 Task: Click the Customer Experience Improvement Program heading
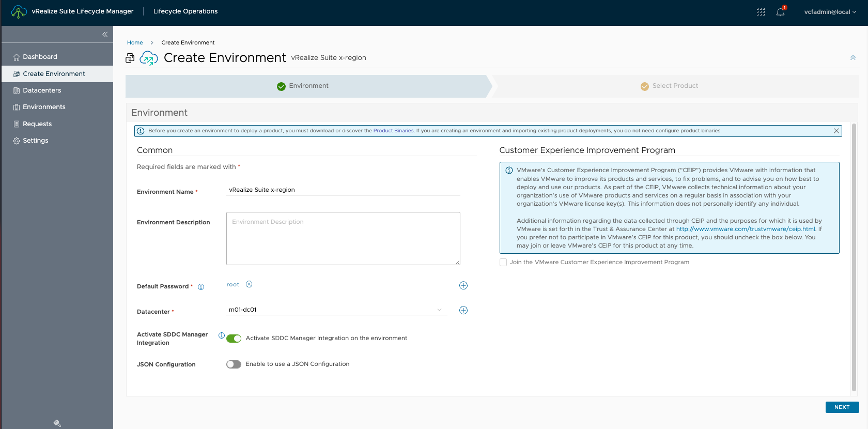(587, 150)
